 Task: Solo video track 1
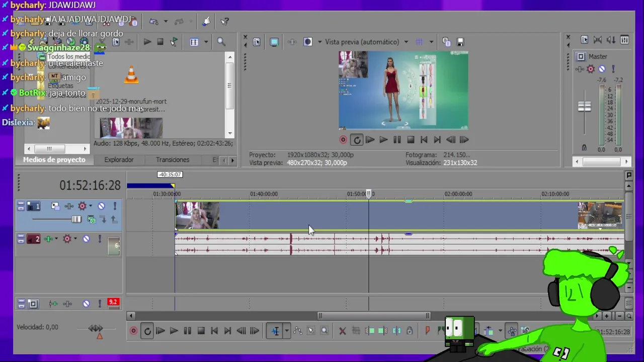[x=115, y=206]
